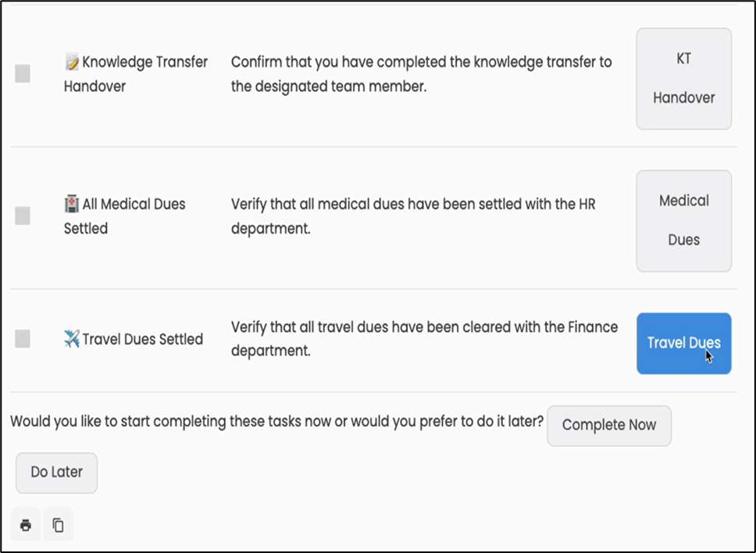Tick the All Medical Dues Settled checkbox
The height and width of the screenshot is (553, 756).
pos(23,216)
